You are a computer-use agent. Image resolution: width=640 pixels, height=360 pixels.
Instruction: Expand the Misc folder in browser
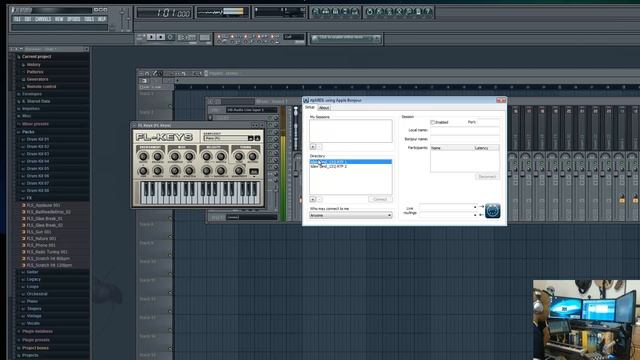(x=27, y=116)
